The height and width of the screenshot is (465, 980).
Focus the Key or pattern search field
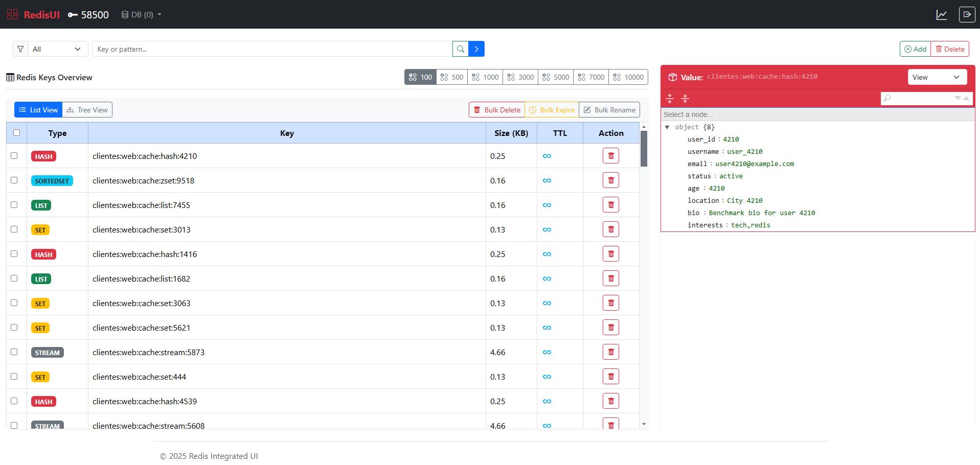pyautogui.click(x=272, y=49)
